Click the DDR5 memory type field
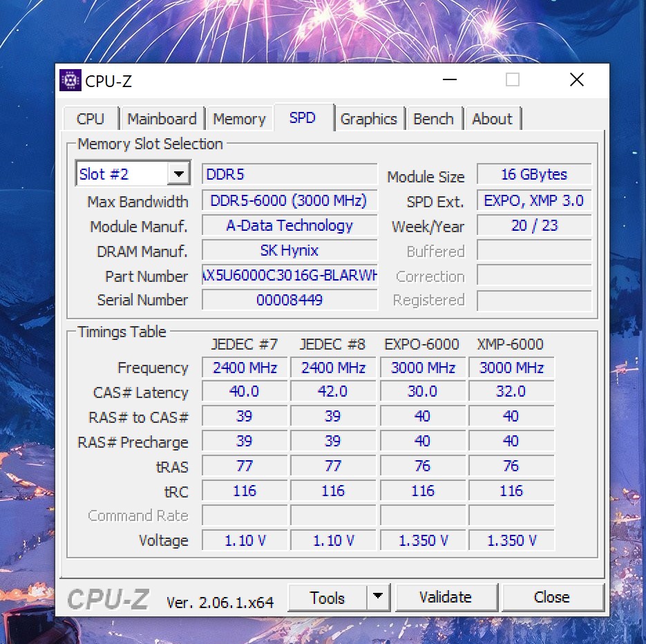Image resolution: width=646 pixels, height=644 pixels. pos(289,174)
